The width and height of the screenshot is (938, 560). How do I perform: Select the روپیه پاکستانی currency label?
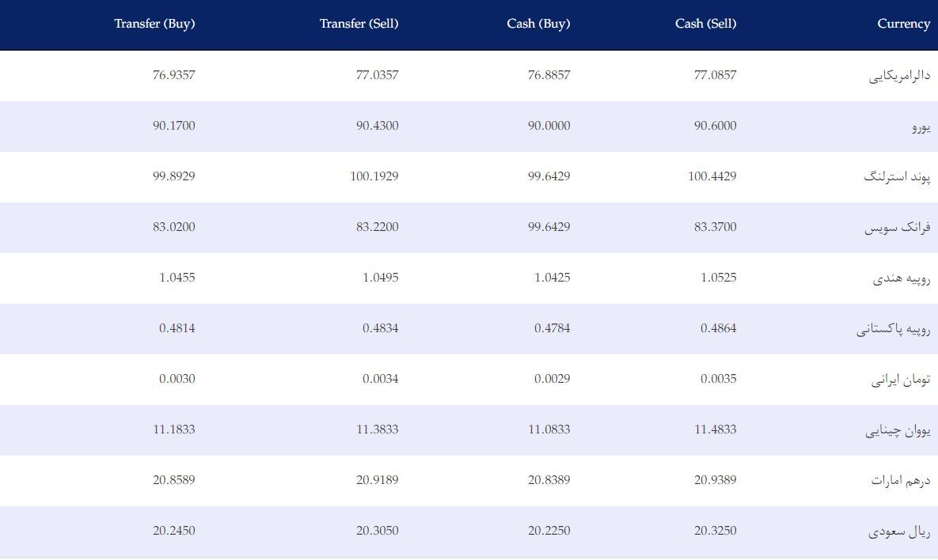pyautogui.click(x=893, y=329)
